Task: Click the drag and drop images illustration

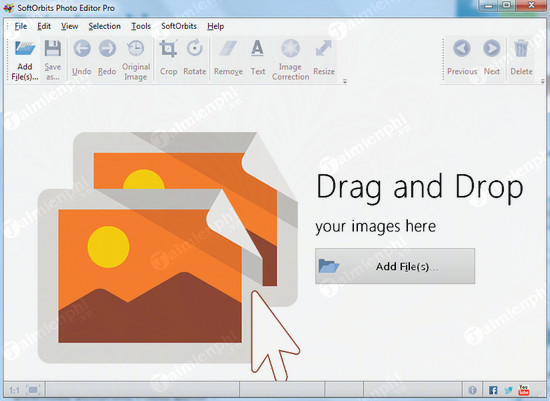Action: (x=168, y=256)
